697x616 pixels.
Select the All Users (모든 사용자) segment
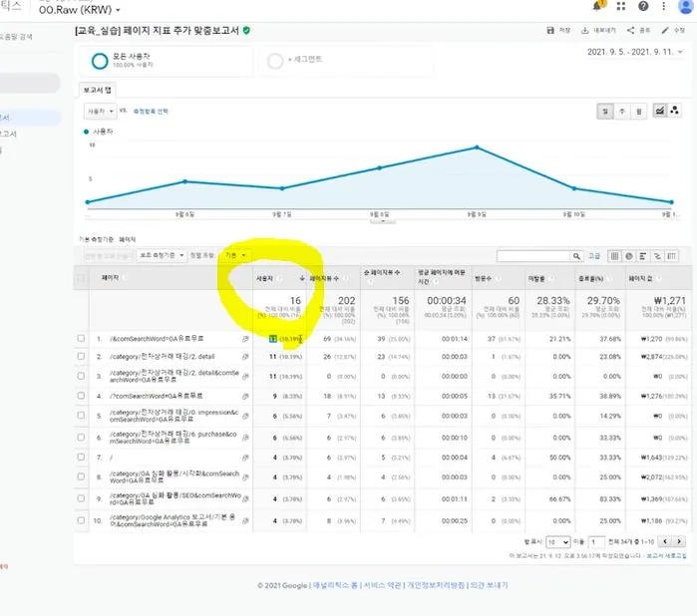(x=166, y=61)
